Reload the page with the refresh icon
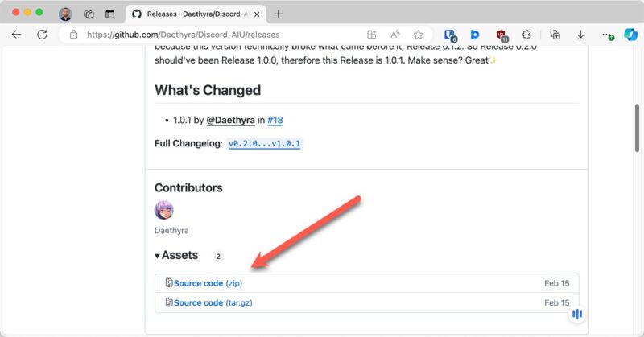 point(42,35)
